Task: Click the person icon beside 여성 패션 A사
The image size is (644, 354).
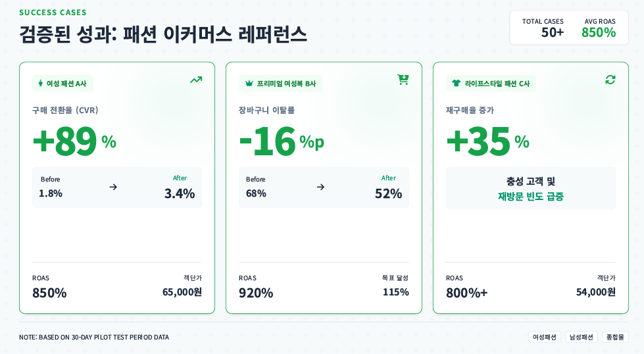Action: coord(40,84)
